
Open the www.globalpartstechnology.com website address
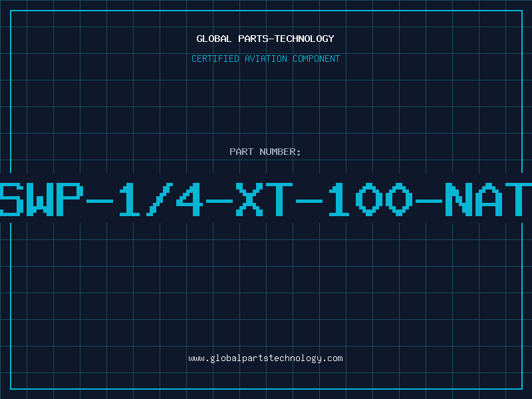click(x=265, y=358)
